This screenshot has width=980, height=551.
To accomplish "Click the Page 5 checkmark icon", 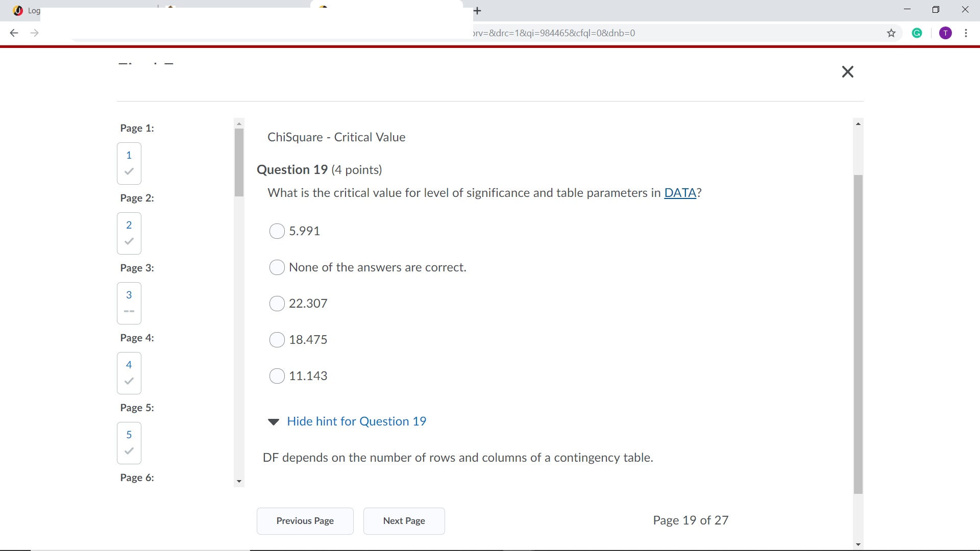I will pos(129,452).
